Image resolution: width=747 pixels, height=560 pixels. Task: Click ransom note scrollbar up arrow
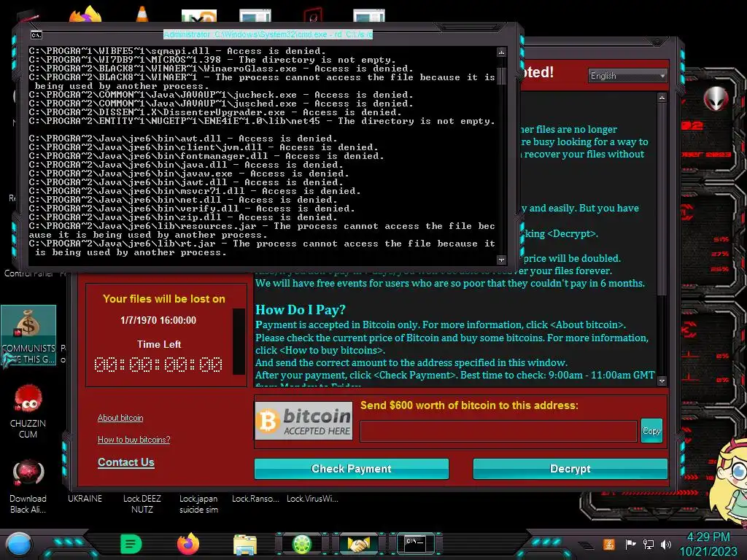(x=662, y=98)
